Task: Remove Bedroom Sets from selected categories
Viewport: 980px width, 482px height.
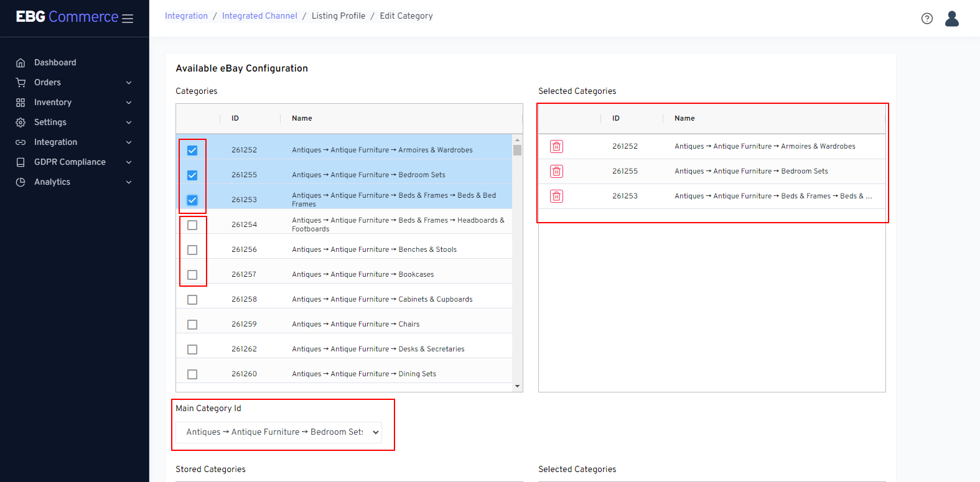Action: point(556,172)
